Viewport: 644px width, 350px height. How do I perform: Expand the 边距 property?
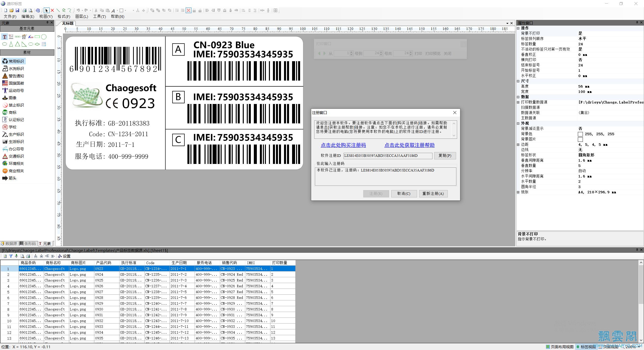click(x=518, y=145)
